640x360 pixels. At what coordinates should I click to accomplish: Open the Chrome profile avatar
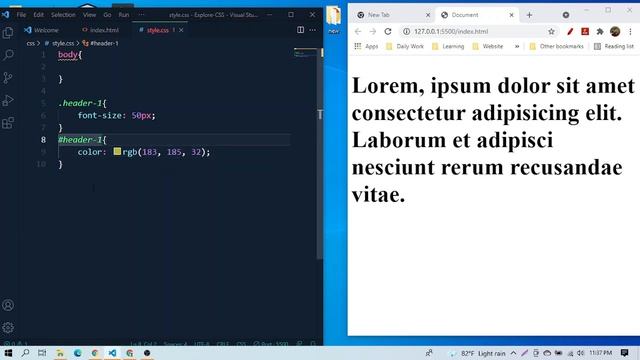click(615, 31)
